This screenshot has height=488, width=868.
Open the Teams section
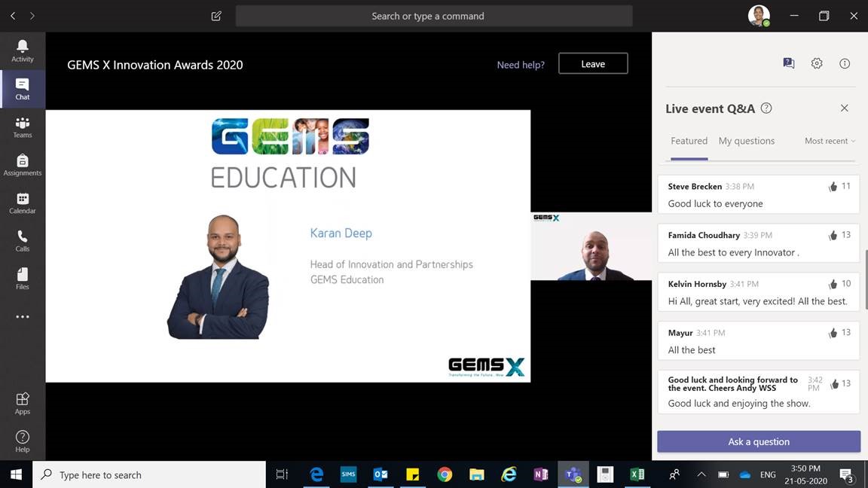coord(22,127)
